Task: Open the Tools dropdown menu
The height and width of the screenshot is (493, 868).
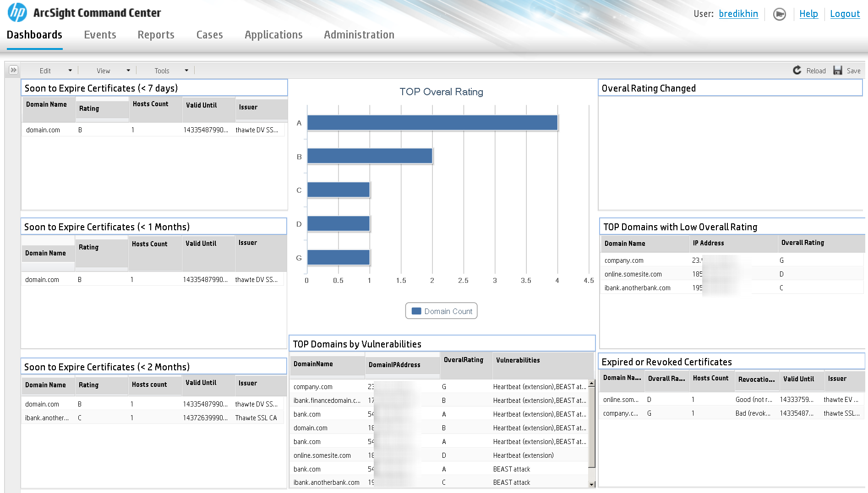Action: (171, 70)
